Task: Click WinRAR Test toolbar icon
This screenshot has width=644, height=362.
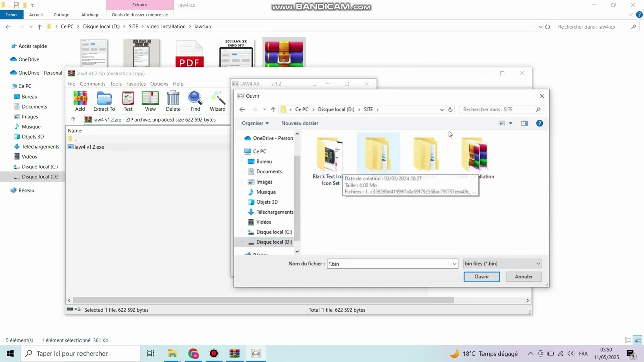Action: 128,101
